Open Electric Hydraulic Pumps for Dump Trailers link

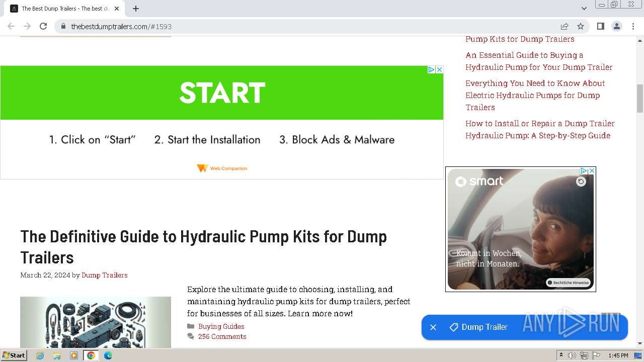pyautogui.click(x=535, y=96)
